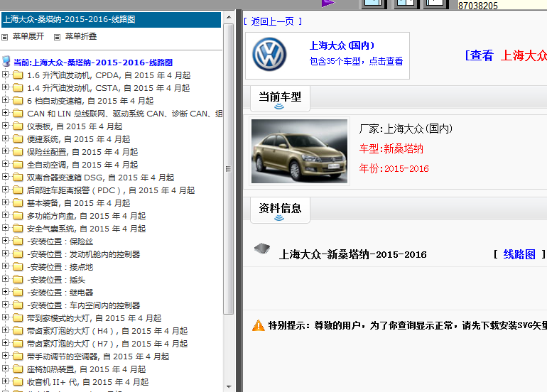Open the 资料信息 tab
The width and height of the screenshot is (547, 392).
tap(280, 211)
